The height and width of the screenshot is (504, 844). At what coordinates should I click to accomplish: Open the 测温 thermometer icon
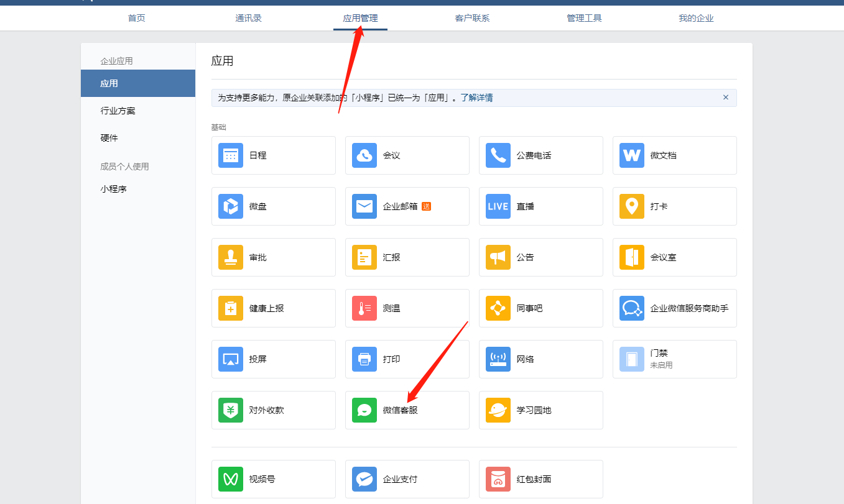(364, 308)
